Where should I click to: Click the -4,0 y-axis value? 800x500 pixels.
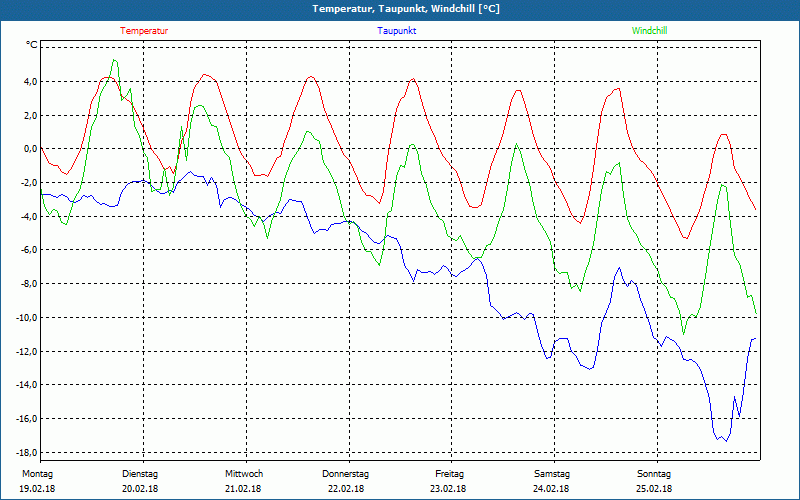29,216
